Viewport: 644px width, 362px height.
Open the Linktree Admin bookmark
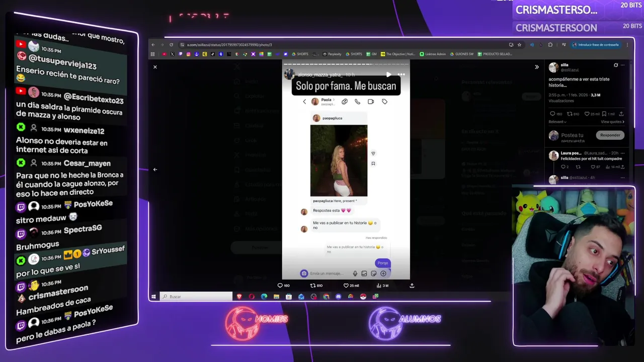(x=433, y=54)
